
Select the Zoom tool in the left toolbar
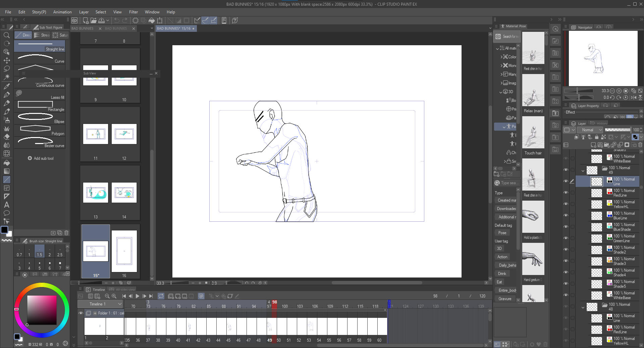coord(7,35)
